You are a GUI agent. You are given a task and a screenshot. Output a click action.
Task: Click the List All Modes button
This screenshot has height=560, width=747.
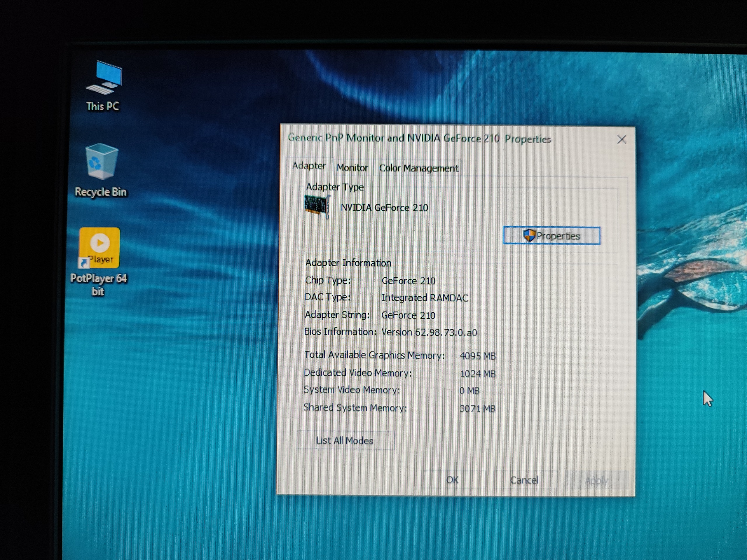click(x=345, y=440)
